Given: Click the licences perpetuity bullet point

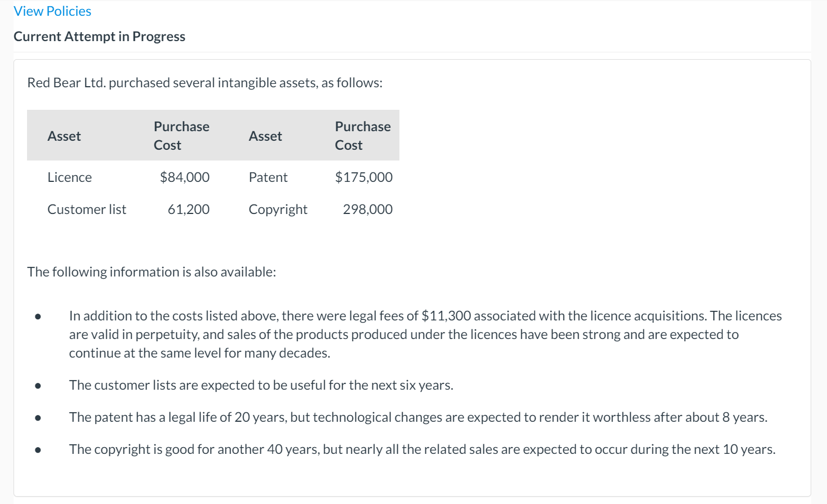Looking at the screenshot, I should coord(425,334).
